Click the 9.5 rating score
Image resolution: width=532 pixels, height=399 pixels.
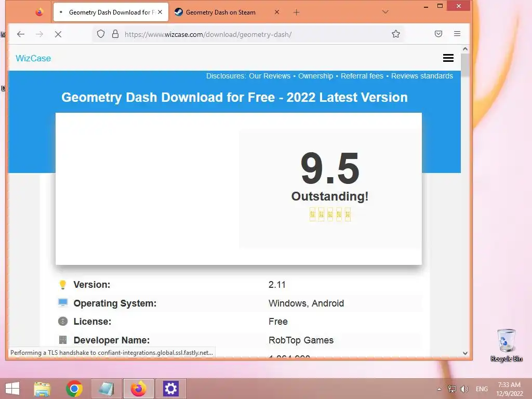330,169
